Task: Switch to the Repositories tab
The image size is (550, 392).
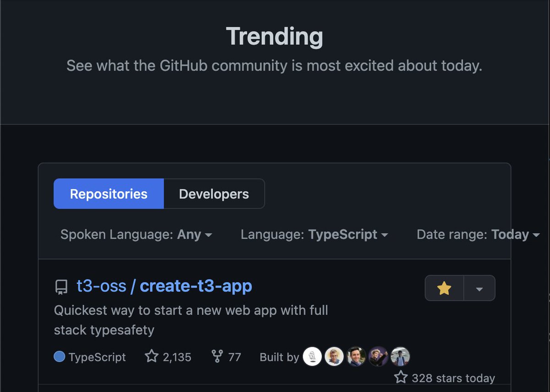Action: [109, 194]
